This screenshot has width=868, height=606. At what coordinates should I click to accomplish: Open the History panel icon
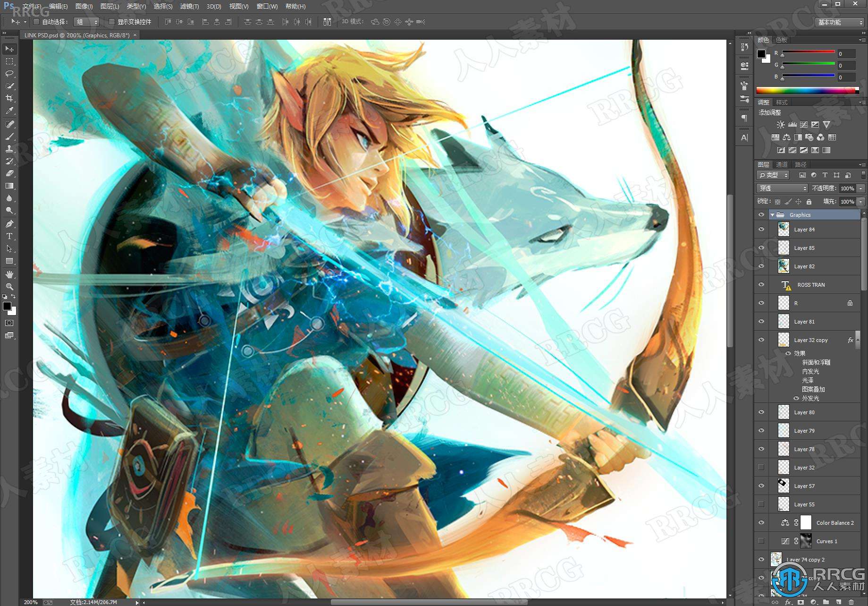point(744,47)
